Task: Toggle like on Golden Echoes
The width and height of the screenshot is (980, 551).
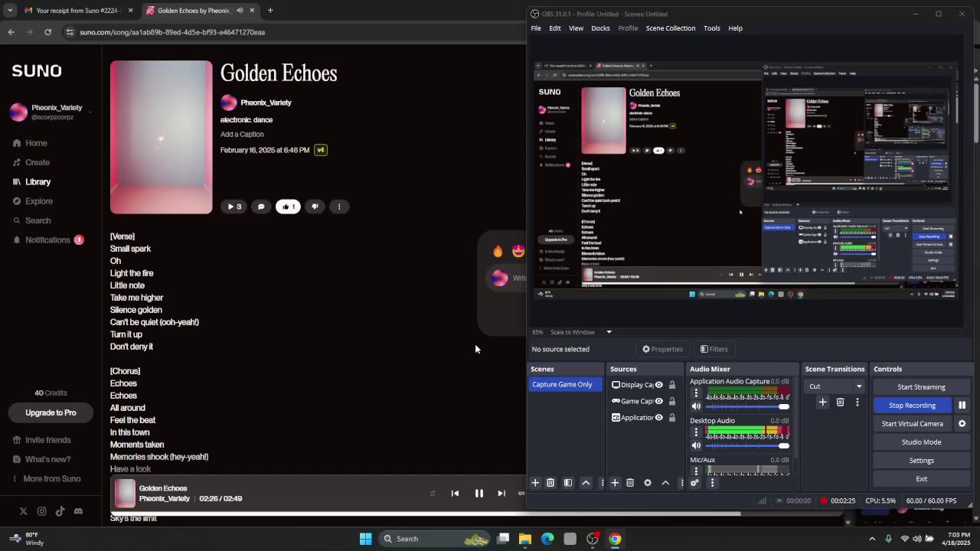Action: (x=288, y=207)
